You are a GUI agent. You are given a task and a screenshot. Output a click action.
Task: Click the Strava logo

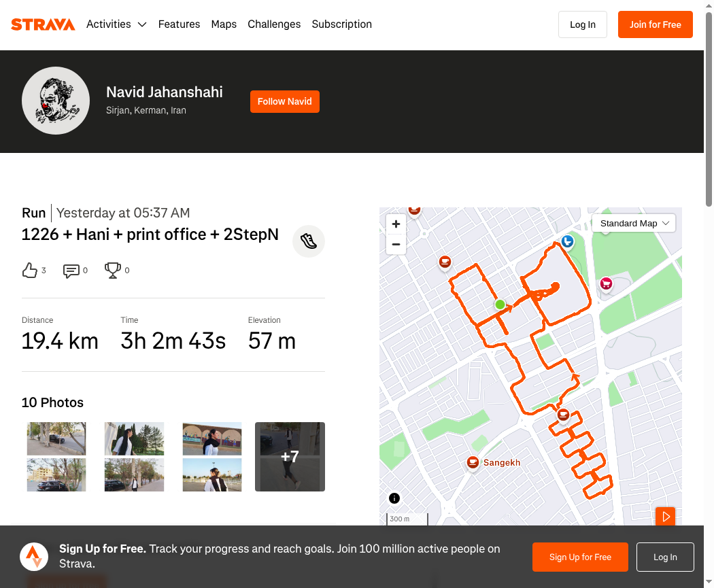[x=43, y=24]
